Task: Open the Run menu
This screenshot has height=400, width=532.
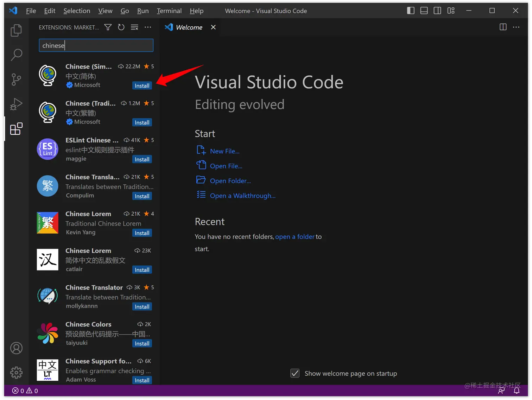Action: point(143,11)
